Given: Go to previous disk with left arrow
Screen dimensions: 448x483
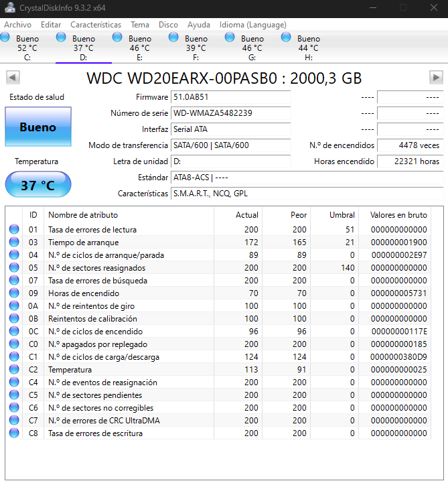Looking at the screenshot, I should [x=13, y=77].
